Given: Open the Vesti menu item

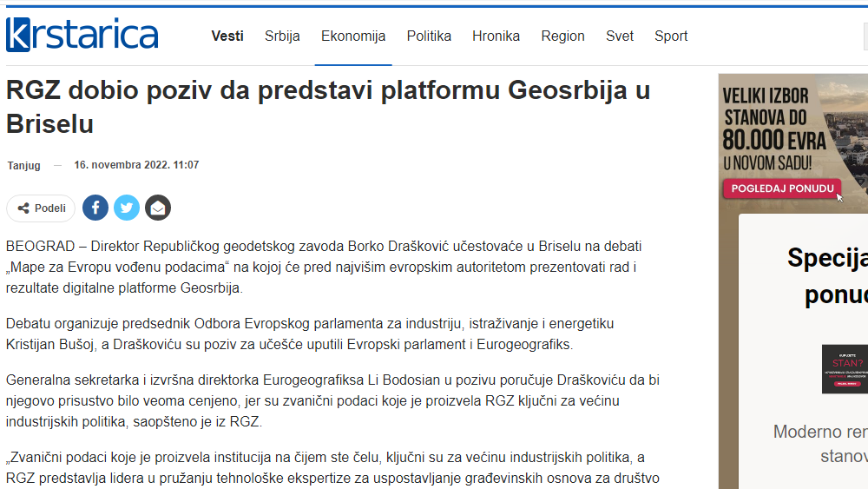Looking at the screenshot, I should 227,36.
